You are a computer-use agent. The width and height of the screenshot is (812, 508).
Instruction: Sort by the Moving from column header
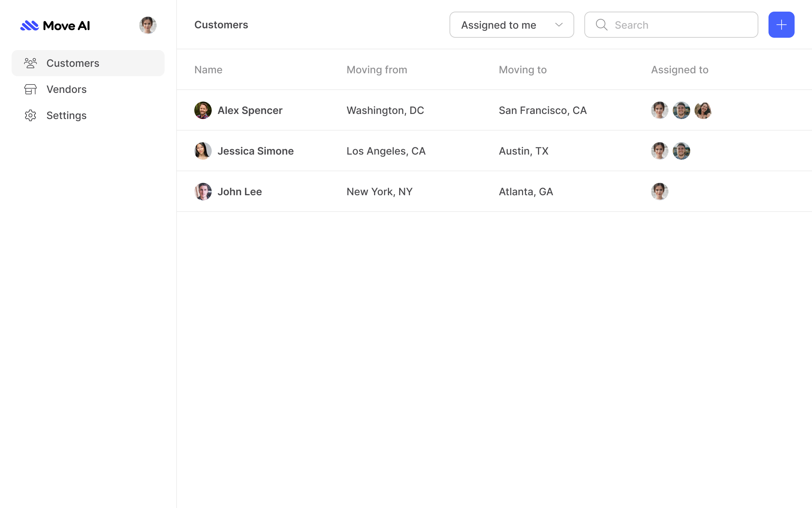[x=377, y=70]
